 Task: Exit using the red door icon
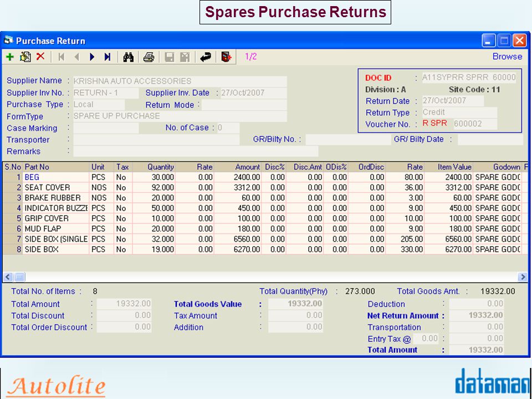(226, 57)
